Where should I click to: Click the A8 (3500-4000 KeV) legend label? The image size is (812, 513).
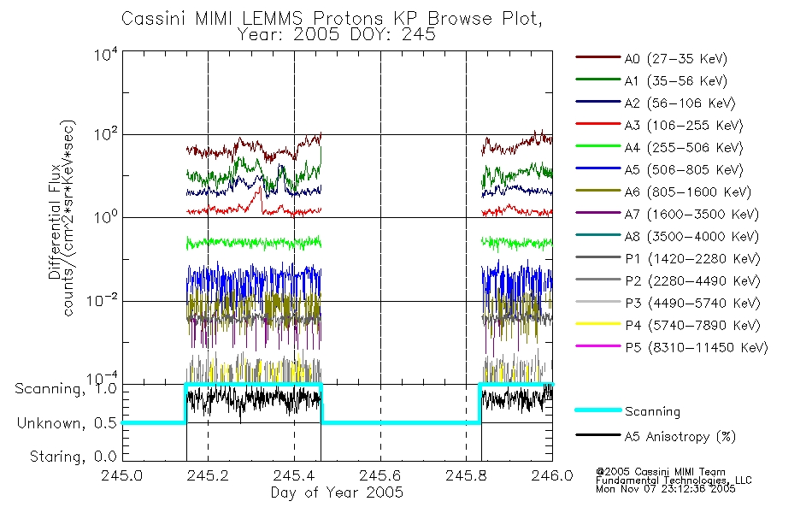click(691, 238)
